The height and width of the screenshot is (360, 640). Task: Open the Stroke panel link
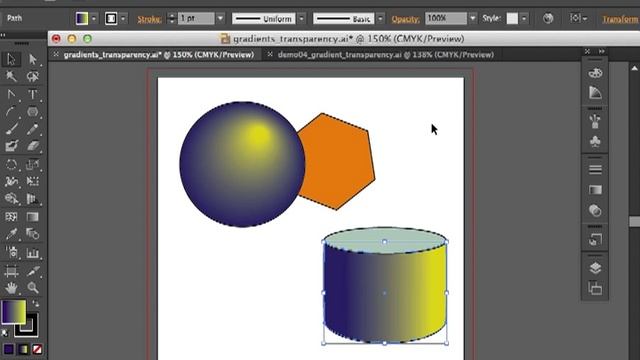click(x=149, y=19)
